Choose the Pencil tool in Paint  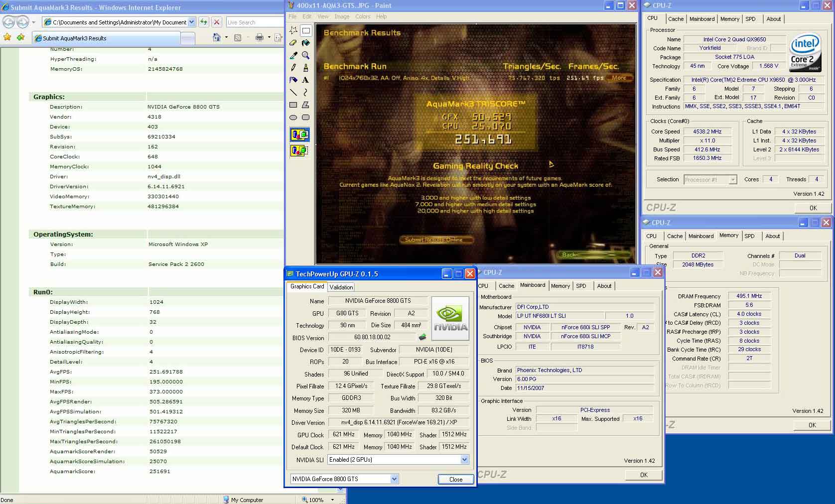click(293, 68)
